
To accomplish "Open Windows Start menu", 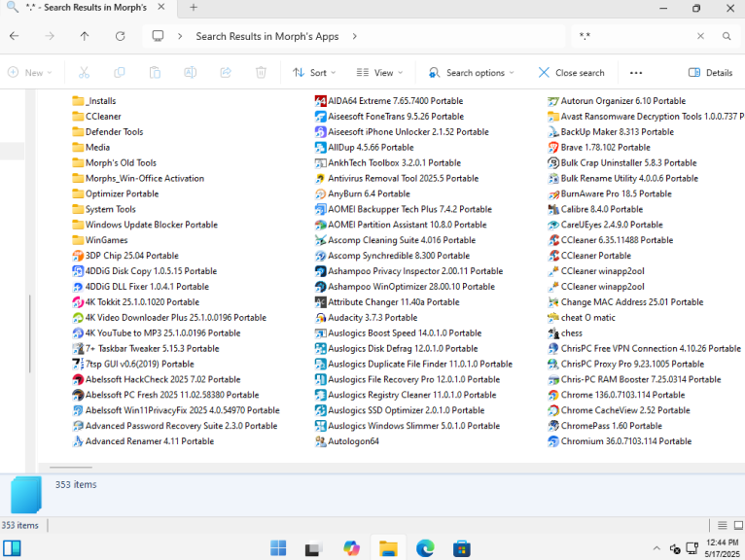I will point(278,548).
